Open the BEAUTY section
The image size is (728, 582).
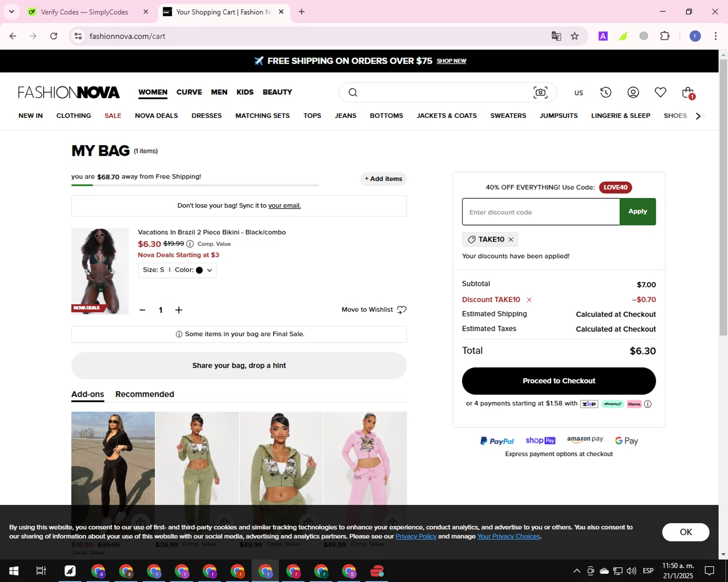[277, 92]
